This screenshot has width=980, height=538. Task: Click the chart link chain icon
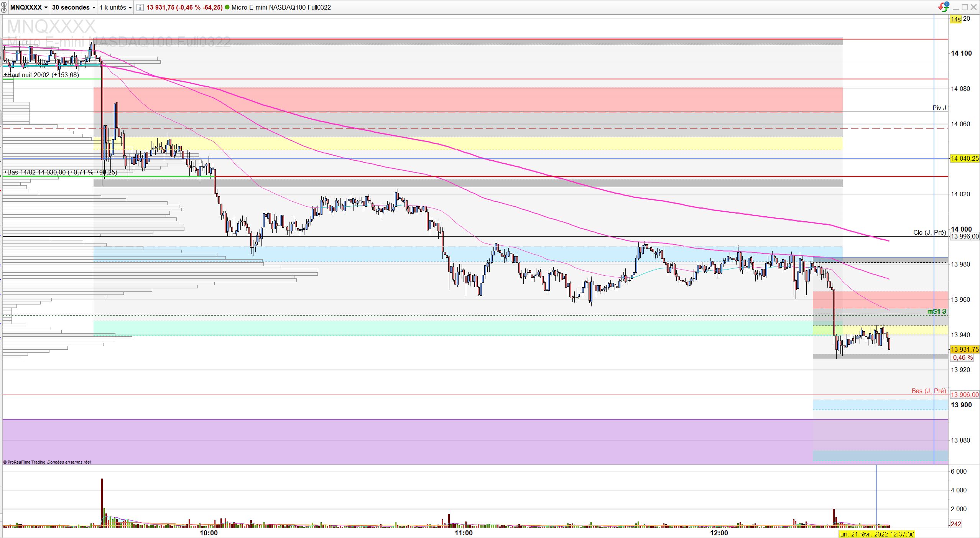click(4, 7)
